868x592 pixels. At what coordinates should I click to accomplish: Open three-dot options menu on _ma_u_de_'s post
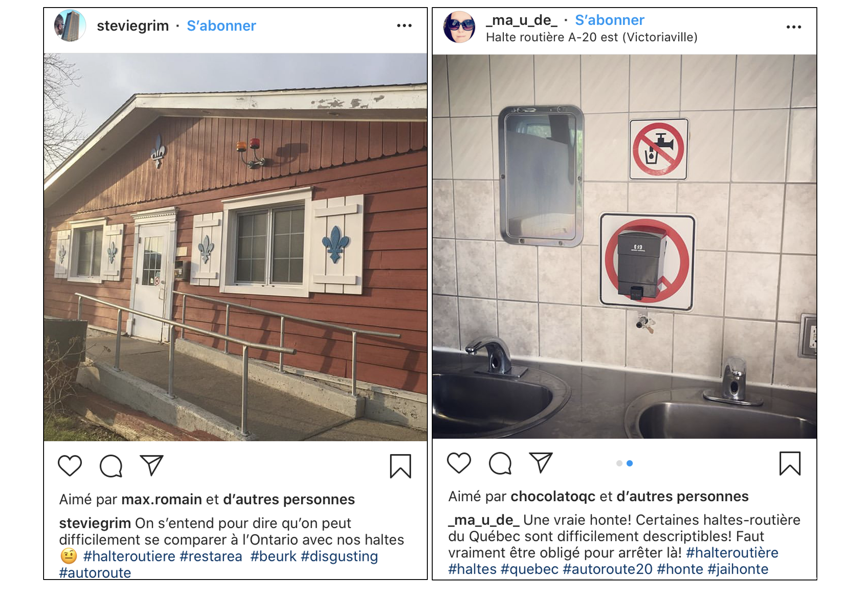click(x=794, y=27)
